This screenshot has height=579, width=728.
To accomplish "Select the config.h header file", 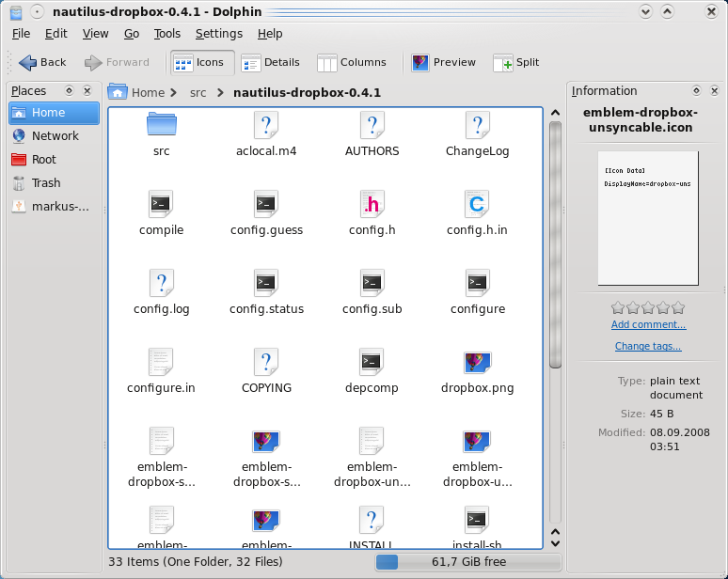I will click(x=372, y=205).
